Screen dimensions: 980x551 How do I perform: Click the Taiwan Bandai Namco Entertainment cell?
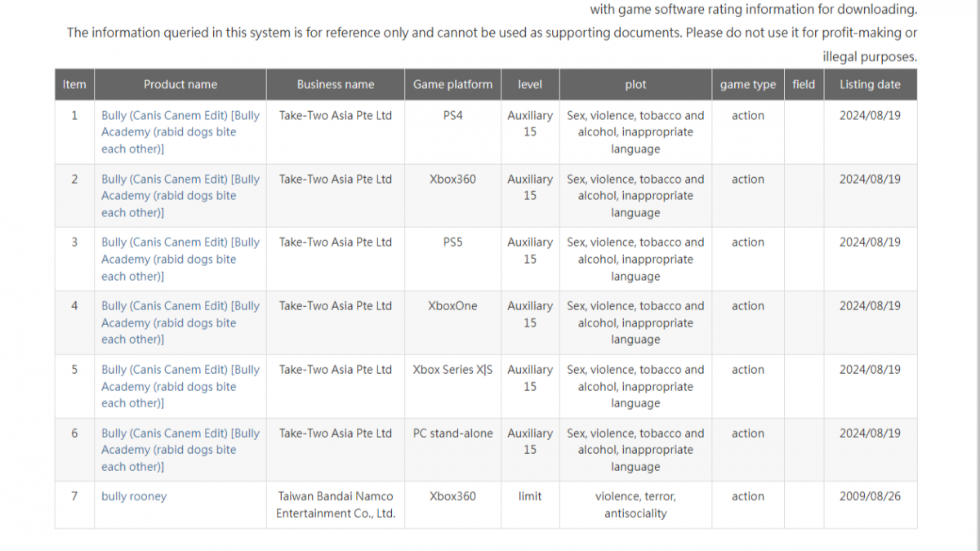coord(336,504)
